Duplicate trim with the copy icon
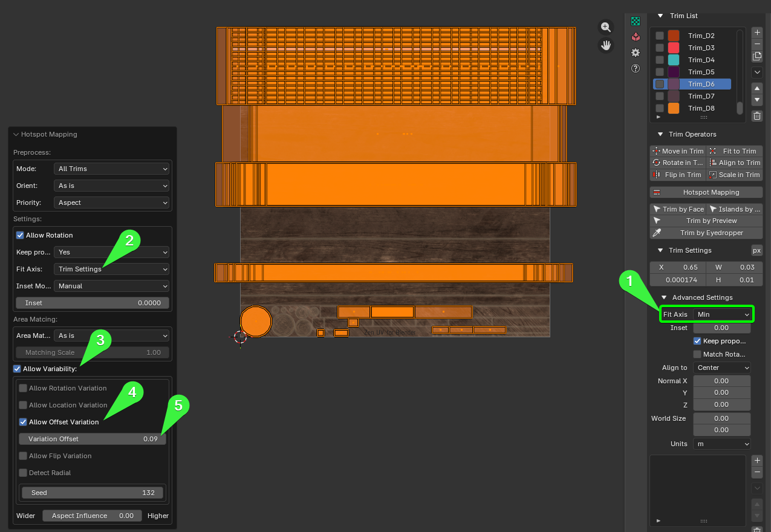771x532 pixels. click(757, 56)
